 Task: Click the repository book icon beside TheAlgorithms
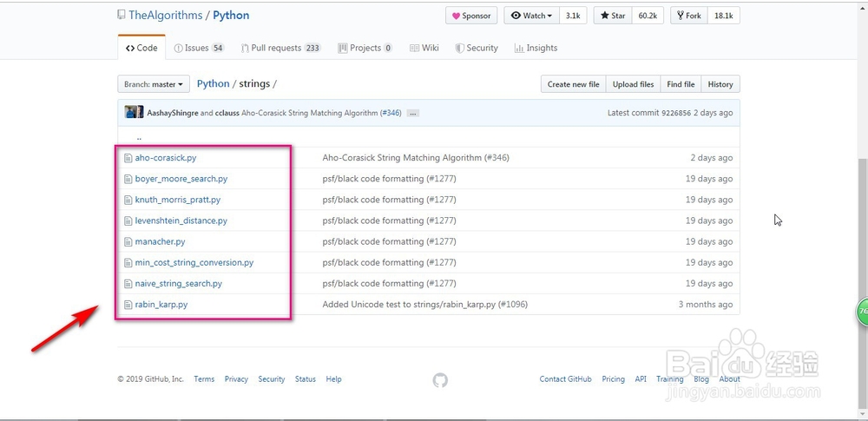click(122, 15)
